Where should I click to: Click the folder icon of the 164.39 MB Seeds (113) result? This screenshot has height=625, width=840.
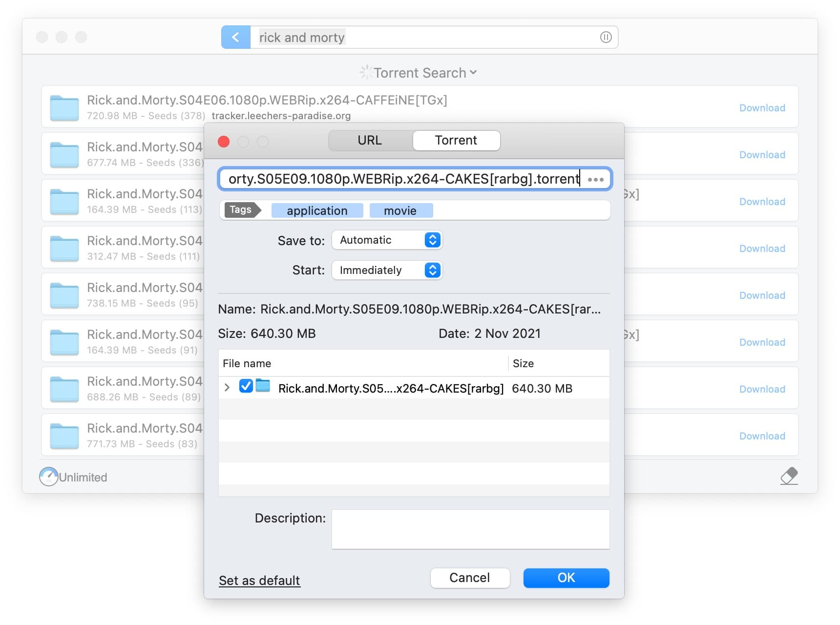64,201
